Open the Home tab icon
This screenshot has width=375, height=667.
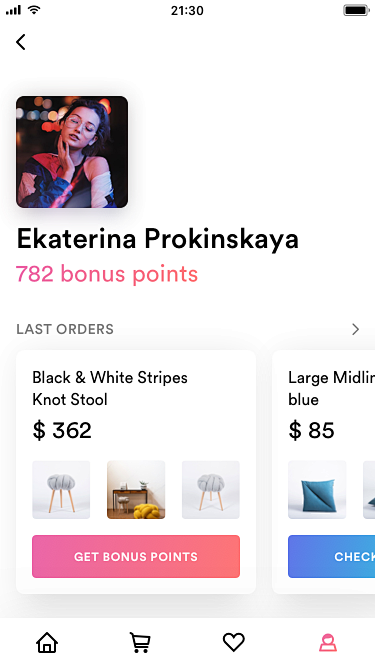[x=47, y=642]
